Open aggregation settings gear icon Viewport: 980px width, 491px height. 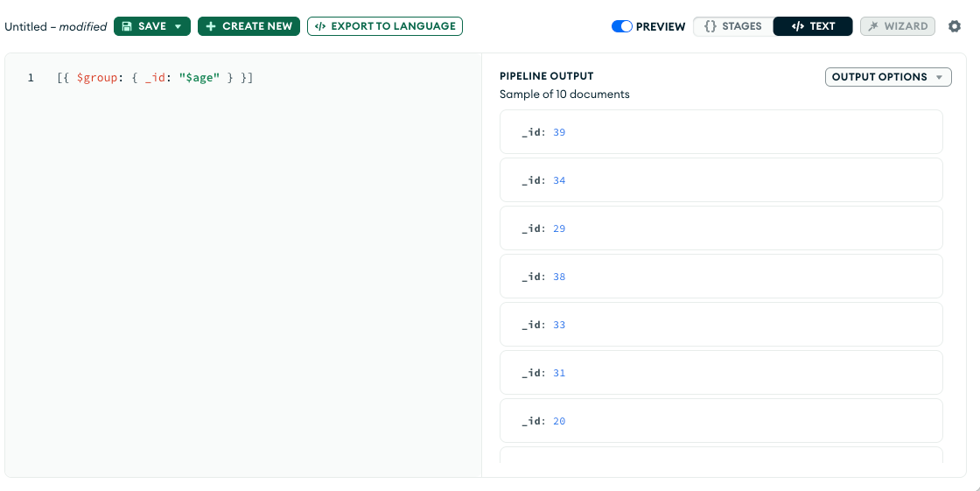click(x=955, y=26)
